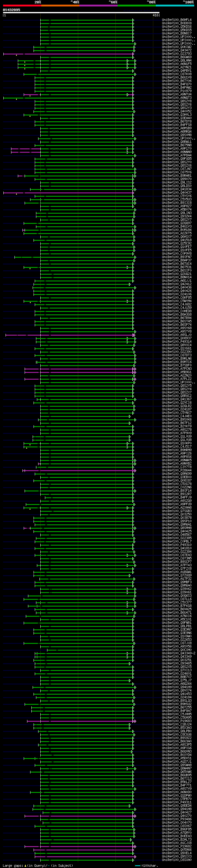Open the UniRef100_B9IF14 hit
The height and width of the screenshot is (868, 197).
(x=177, y=490)
